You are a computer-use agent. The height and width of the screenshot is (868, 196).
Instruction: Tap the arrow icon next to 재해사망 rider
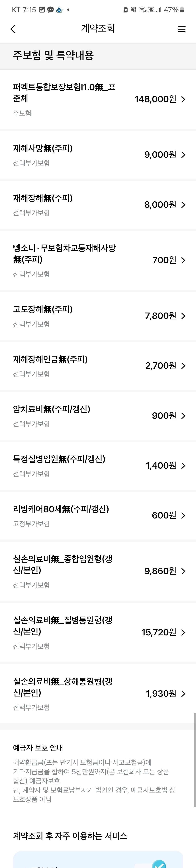[183, 155]
